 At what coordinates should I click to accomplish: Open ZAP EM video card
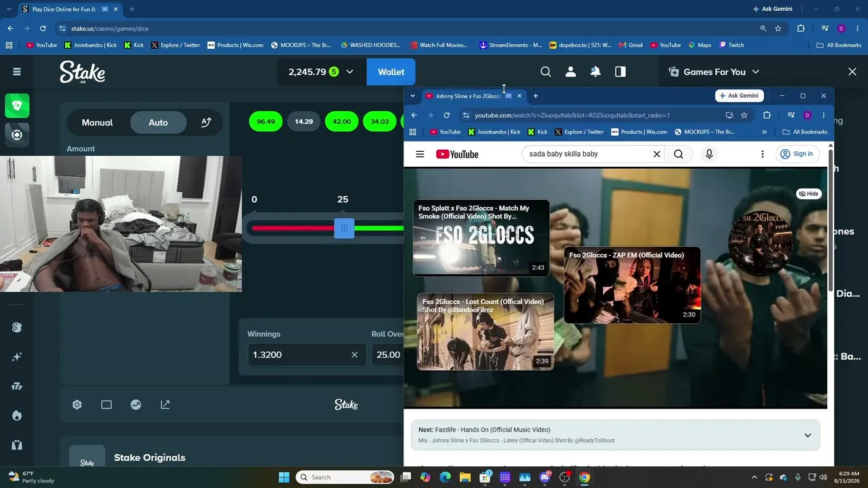(632, 285)
